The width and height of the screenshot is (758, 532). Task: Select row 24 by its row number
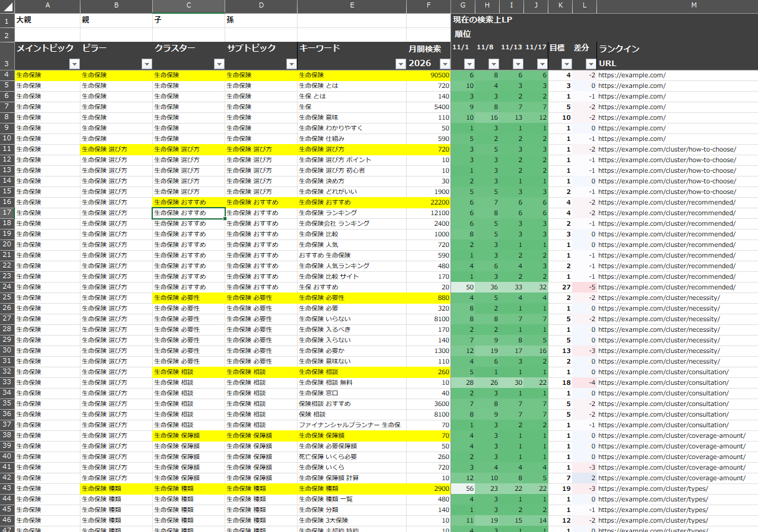(7, 287)
